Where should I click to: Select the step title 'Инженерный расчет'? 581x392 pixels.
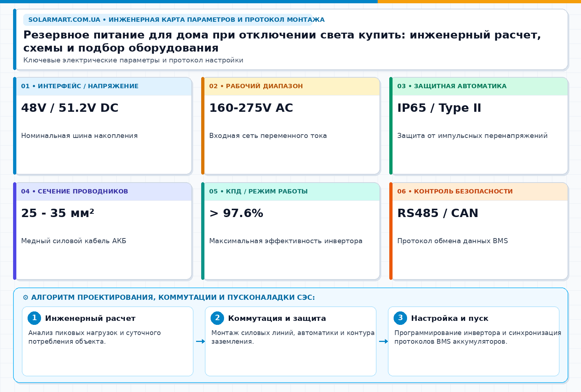90,318
